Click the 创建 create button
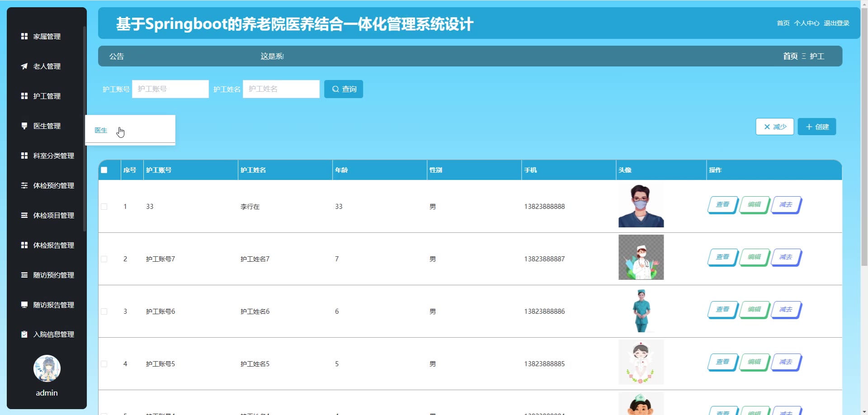The width and height of the screenshot is (868, 415). tap(817, 127)
